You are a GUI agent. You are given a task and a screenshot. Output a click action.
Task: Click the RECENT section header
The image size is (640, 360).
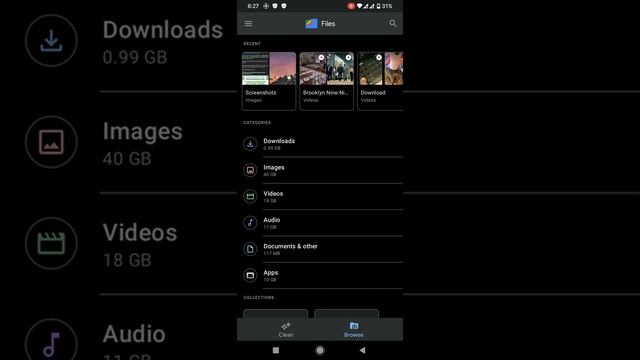(252, 43)
